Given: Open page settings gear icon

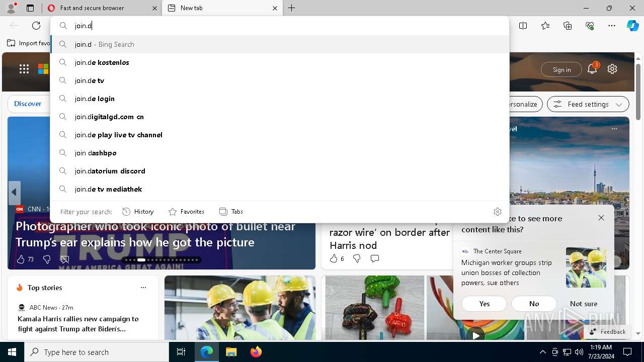Looking at the screenshot, I should [x=612, y=69].
